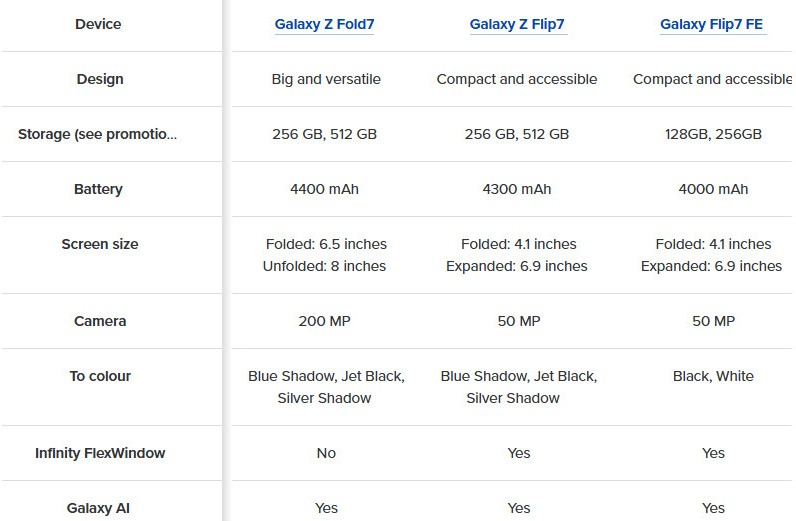Select the Infinity FlexWindow No value
The width and height of the screenshot is (796, 521).
[x=326, y=453]
